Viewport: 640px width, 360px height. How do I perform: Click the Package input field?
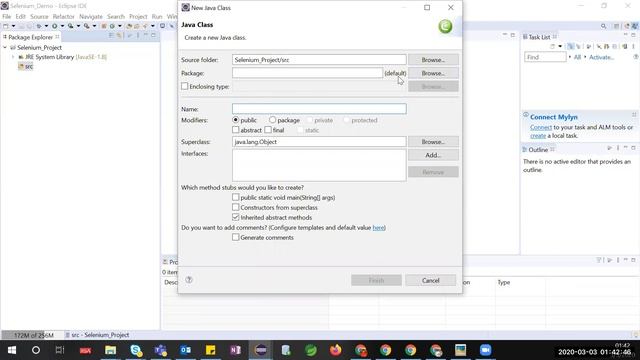click(x=307, y=73)
